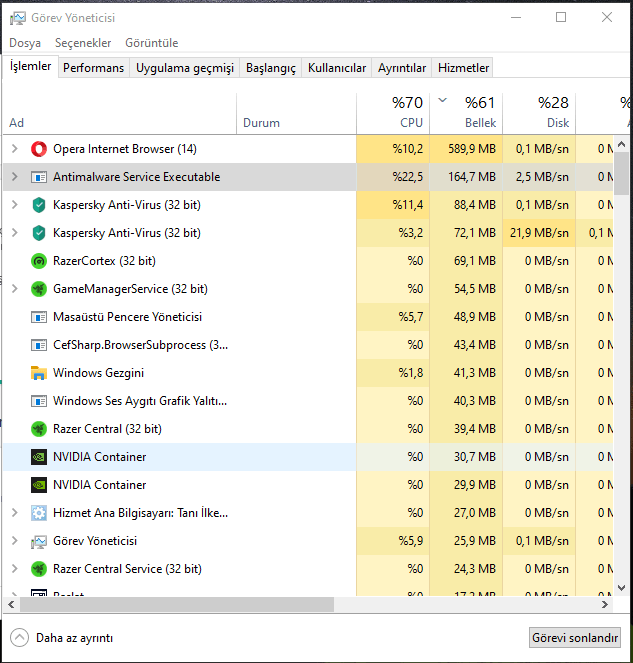
Task: Switch to the Başlangıç tab
Action: point(271,68)
